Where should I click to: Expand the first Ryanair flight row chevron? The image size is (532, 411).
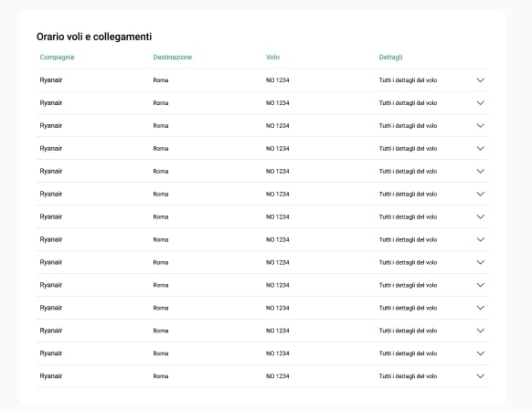(x=481, y=80)
